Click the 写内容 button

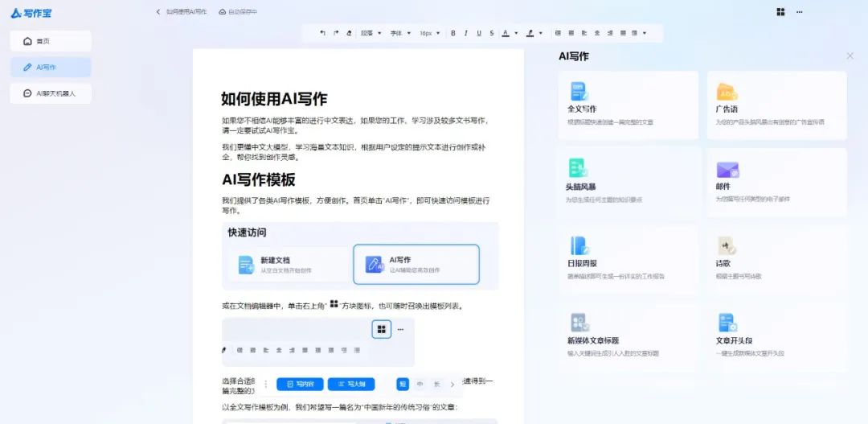point(300,384)
